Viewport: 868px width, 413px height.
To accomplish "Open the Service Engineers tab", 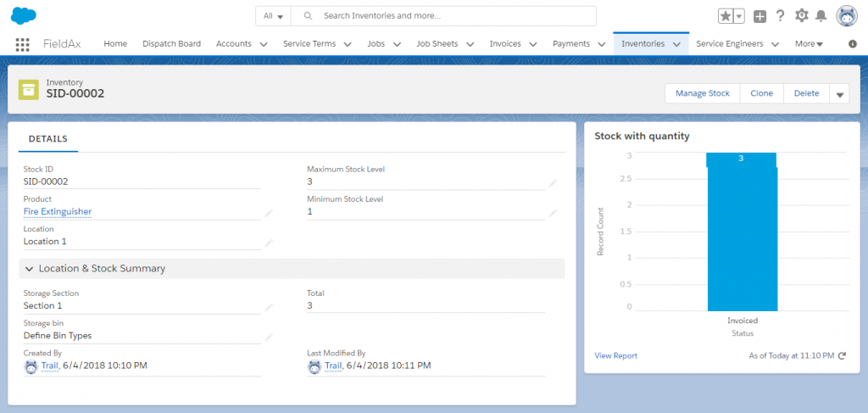I will [730, 44].
